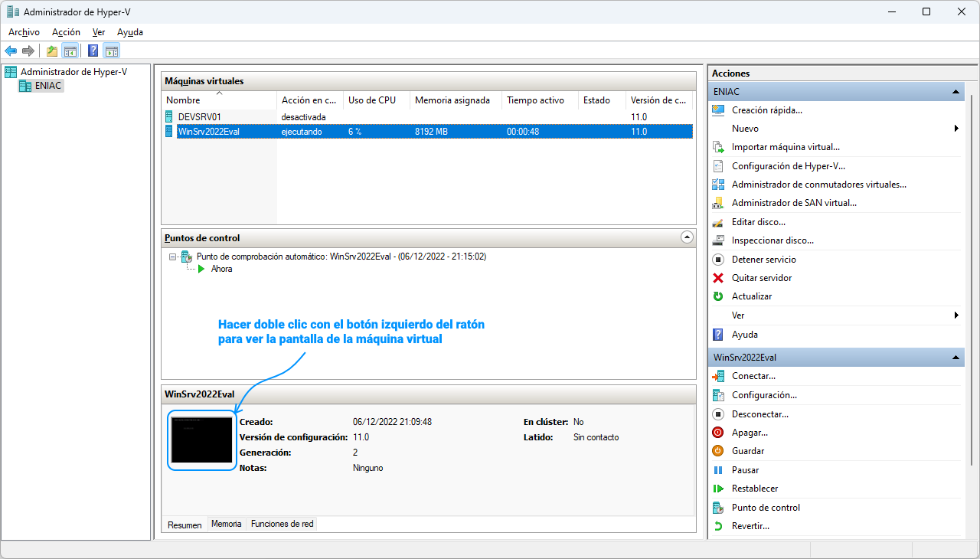Open the Acción menu
Viewport: 980px width, 559px height.
(66, 32)
